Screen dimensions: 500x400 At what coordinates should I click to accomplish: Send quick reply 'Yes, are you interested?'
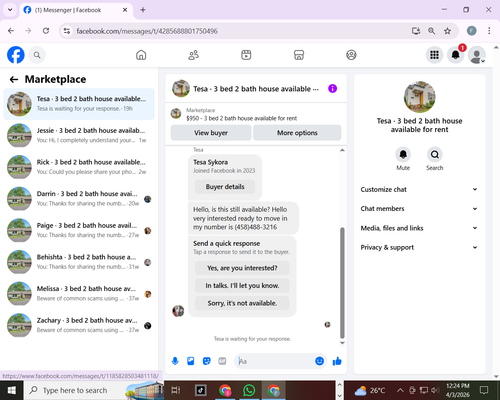[242, 268]
